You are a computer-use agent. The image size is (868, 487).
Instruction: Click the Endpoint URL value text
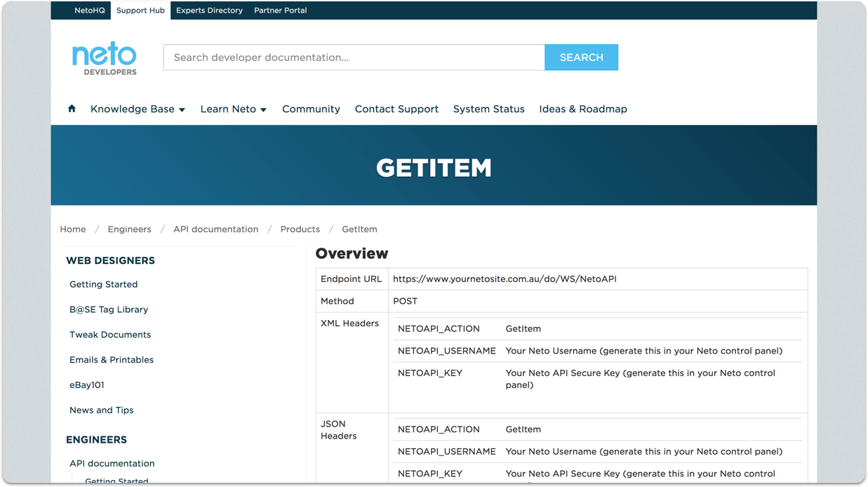click(x=505, y=279)
